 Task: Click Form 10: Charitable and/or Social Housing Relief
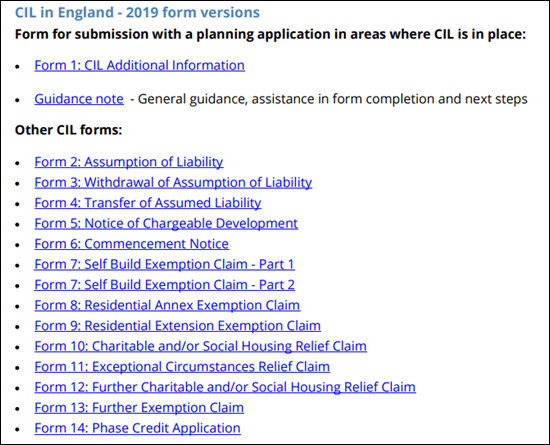(x=201, y=346)
